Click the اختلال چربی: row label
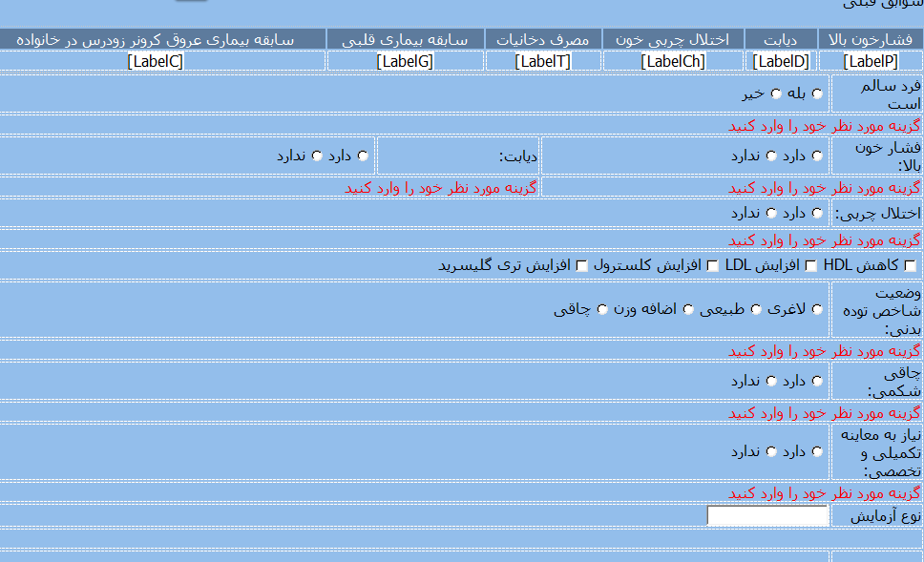The height and width of the screenshot is (562, 924). [877, 213]
